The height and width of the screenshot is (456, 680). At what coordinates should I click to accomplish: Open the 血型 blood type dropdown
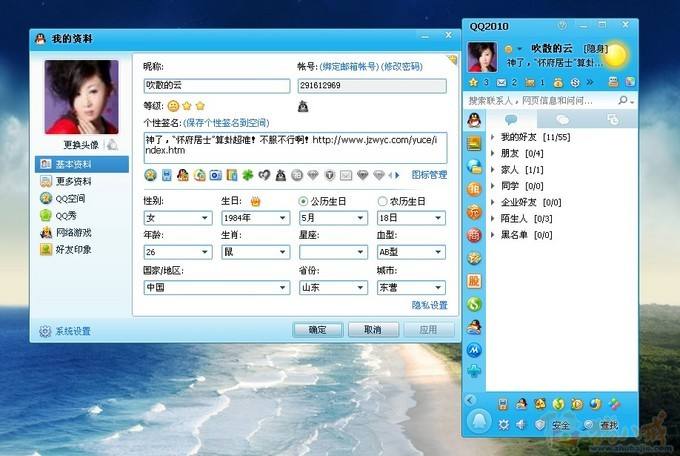pyautogui.click(x=411, y=252)
